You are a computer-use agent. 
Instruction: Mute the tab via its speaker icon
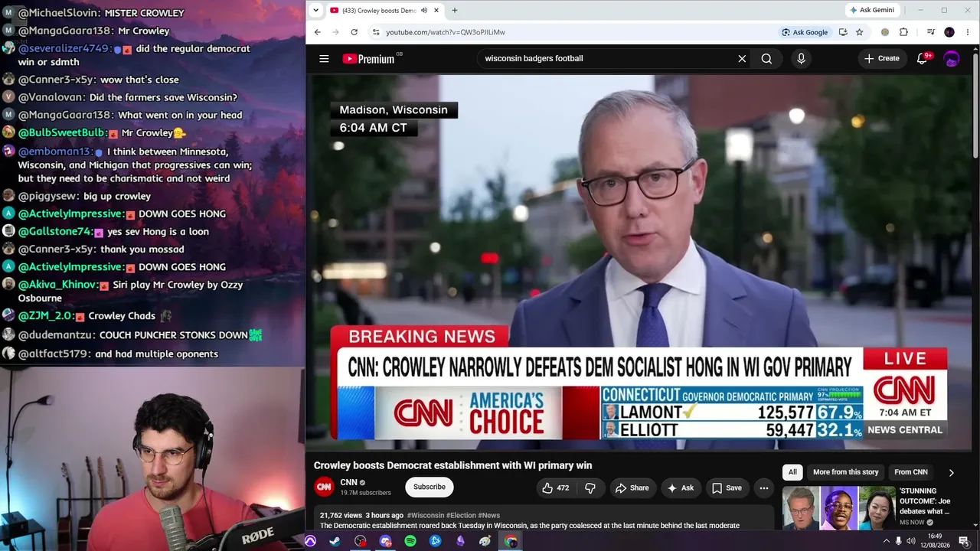coord(424,11)
